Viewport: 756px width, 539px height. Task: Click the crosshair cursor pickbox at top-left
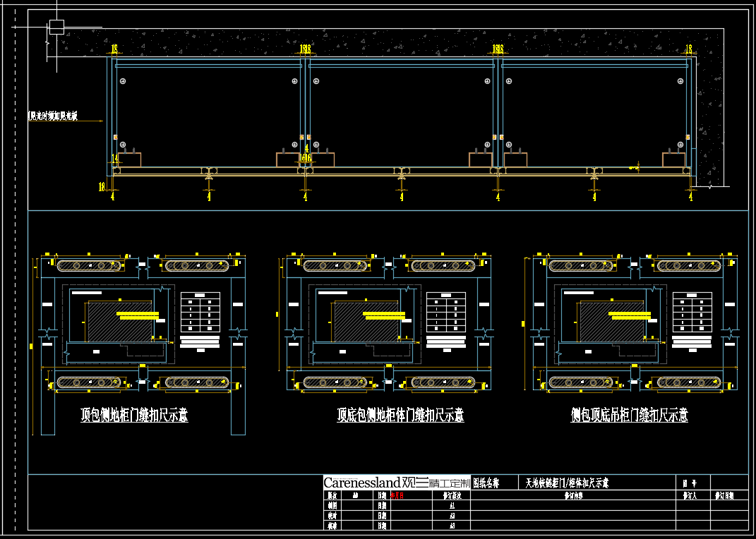pyautogui.click(x=56, y=27)
